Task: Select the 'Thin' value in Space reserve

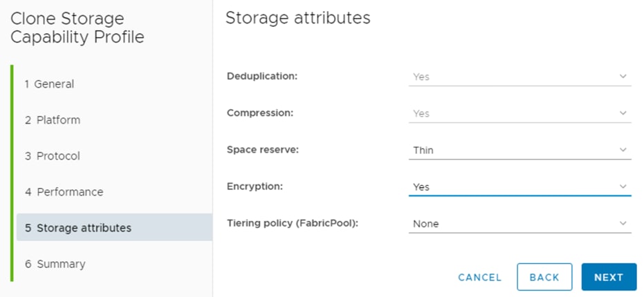Action: [423, 150]
